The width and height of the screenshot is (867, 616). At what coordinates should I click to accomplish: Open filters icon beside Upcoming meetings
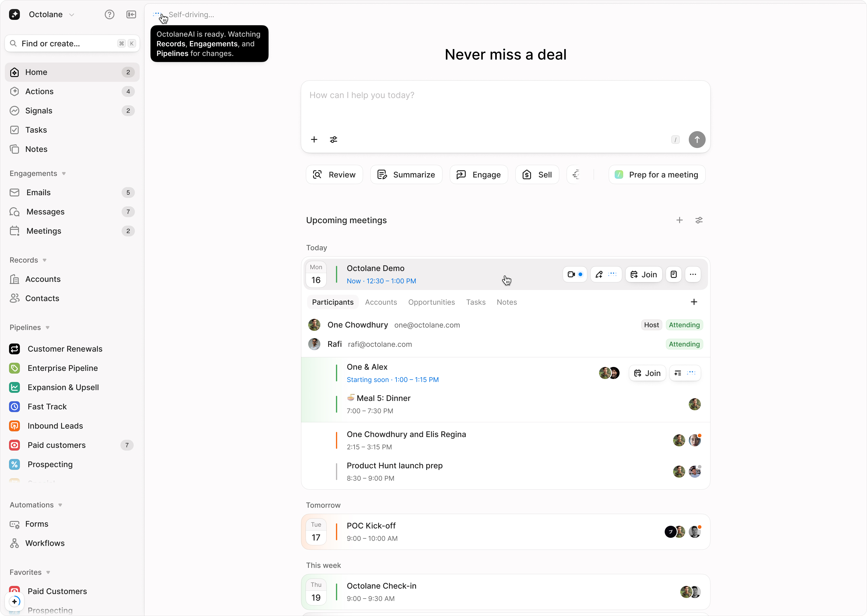click(699, 220)
